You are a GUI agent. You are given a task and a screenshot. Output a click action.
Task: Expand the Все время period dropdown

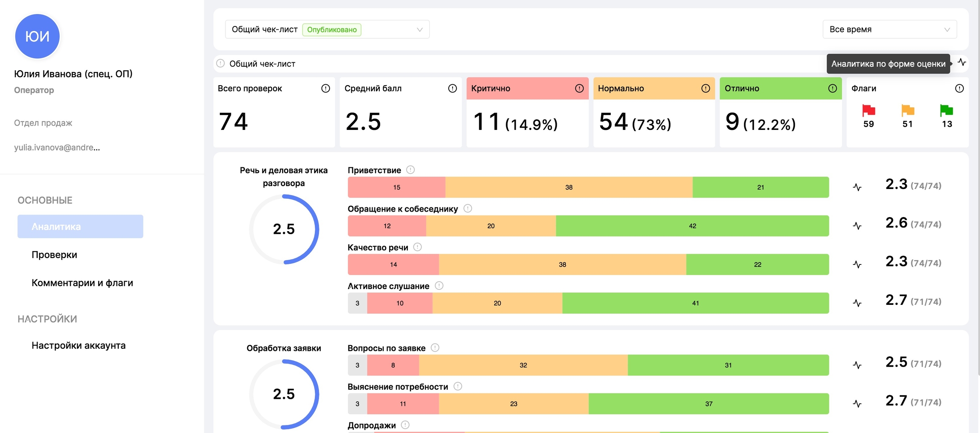tap(889, 29)
